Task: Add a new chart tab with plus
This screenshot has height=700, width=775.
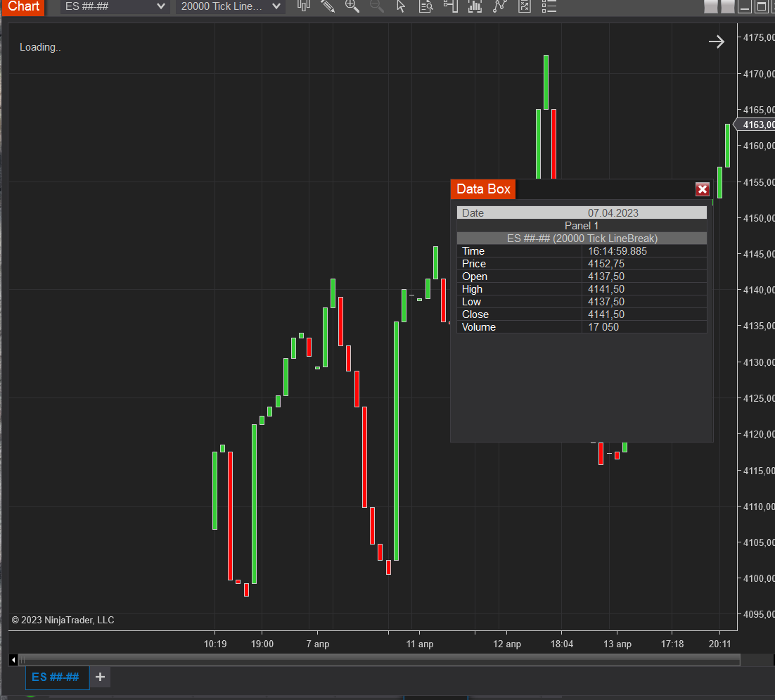Action: coord(101,677)
